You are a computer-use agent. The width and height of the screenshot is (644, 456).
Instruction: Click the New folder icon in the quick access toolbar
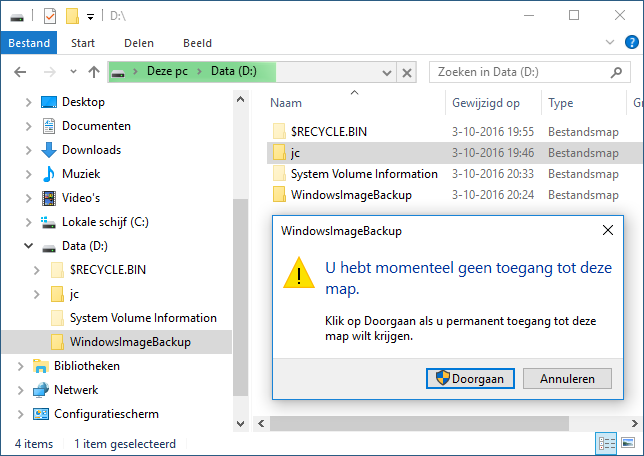tap(72, 16)
